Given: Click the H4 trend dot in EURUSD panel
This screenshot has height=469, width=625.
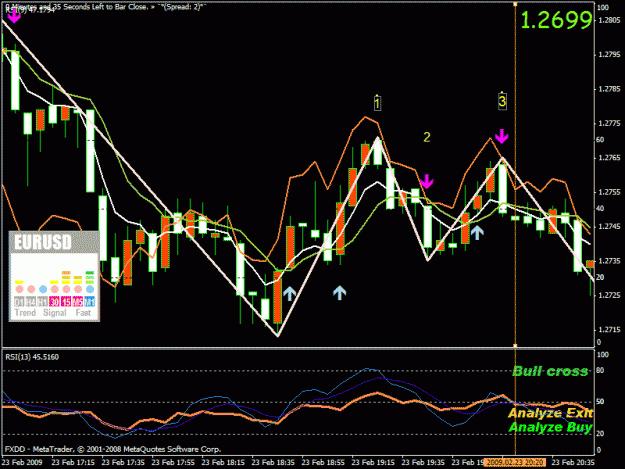Looking at the screenshot, I should (x=31, y=289).
